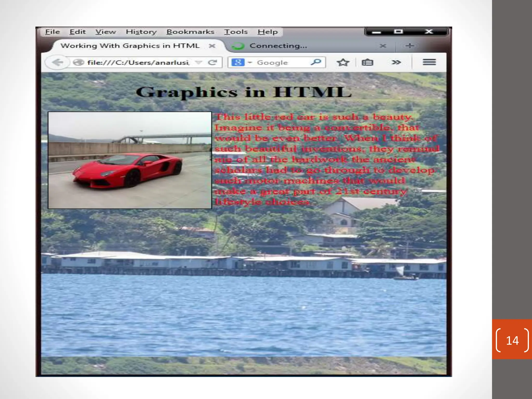The image size is (532, 399).
Task: Expand the URL history dropdown arrow
Action: (198, 62)
